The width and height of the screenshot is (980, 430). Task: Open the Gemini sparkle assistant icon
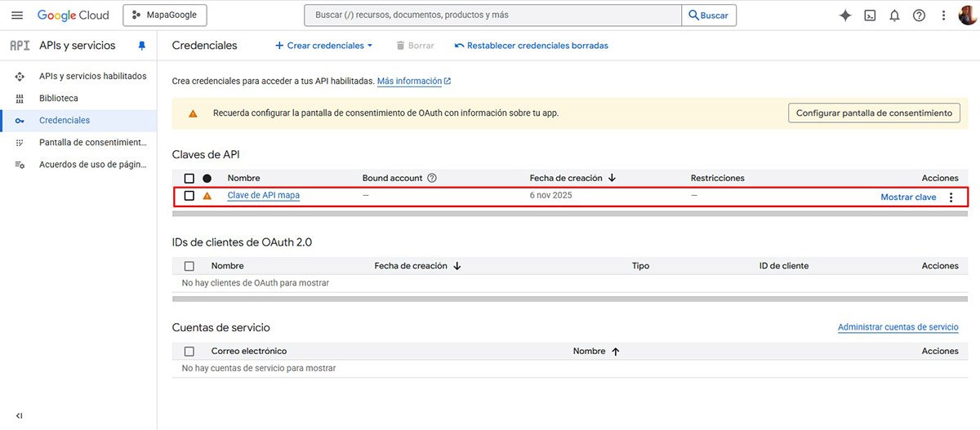845,16
